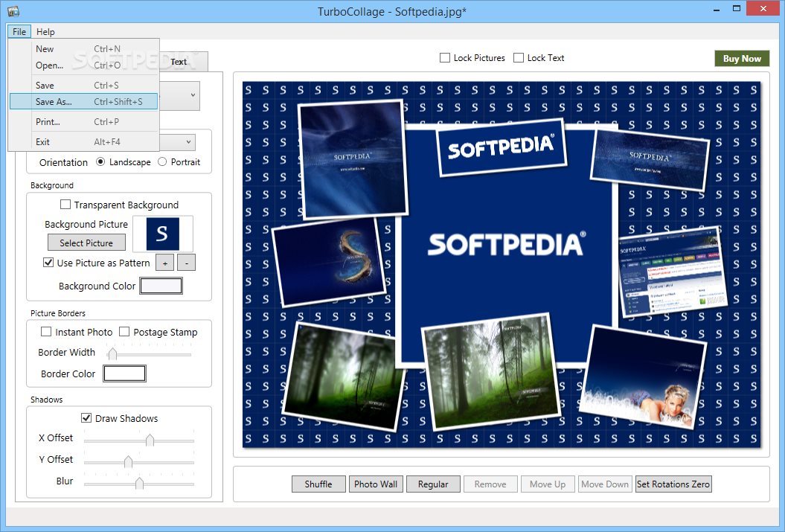Click the X Offset slider handle
The width and height of the screenshot is (785, 532).
pos(150,440)
